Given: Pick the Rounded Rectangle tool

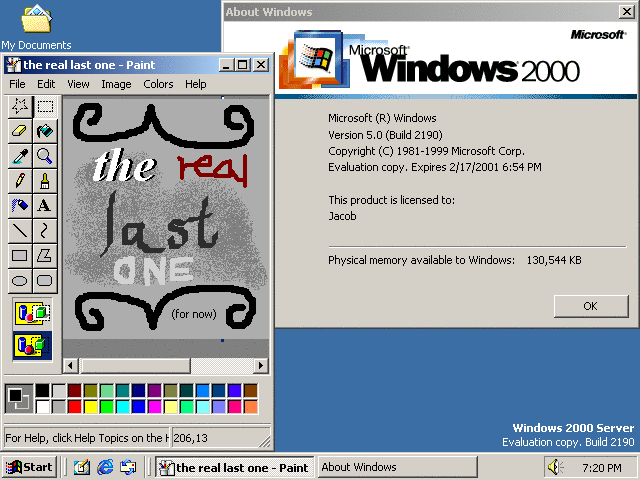Looking at the screenshot, I should [x=45, y=281].
